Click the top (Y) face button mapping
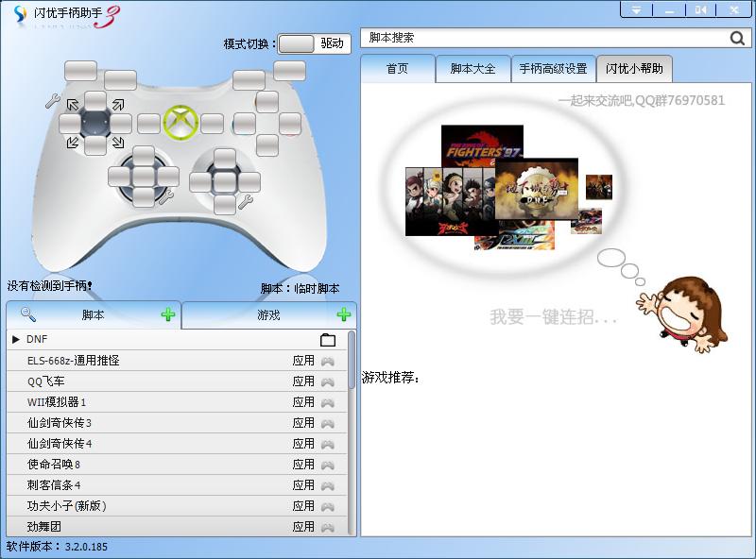Screen dimensions: 756x559 pos(267,102)
